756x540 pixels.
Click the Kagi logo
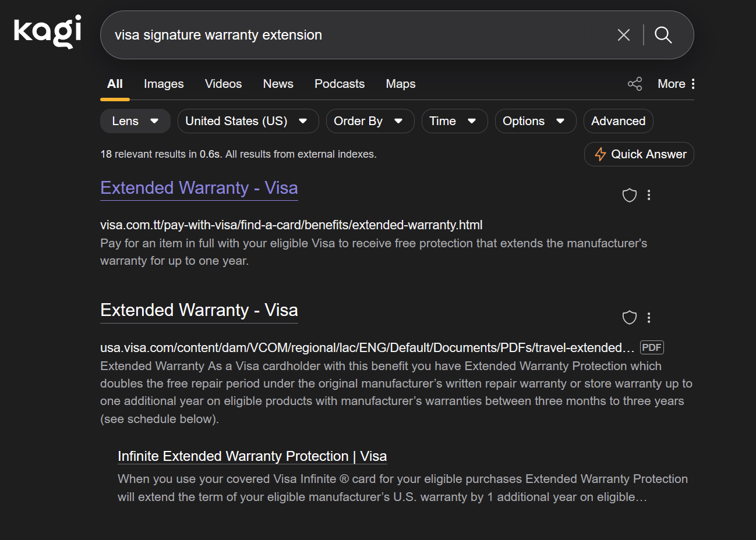point(47,32)
